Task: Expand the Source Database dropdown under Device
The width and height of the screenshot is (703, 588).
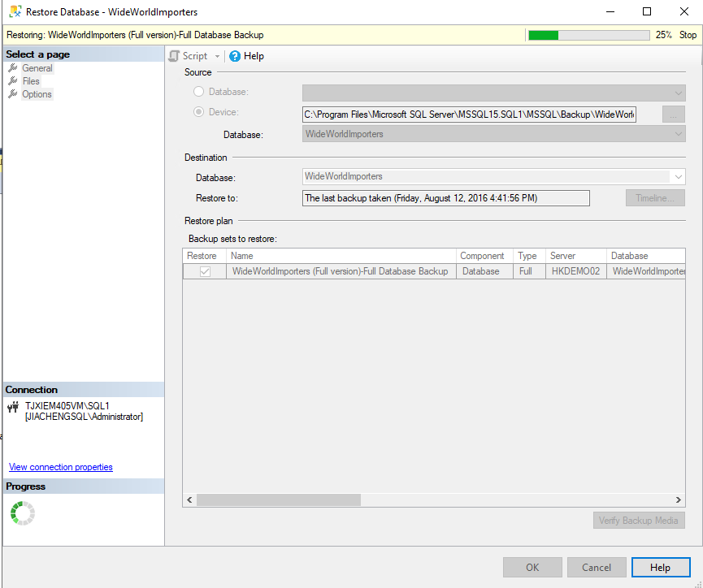Action: point(678,134)
